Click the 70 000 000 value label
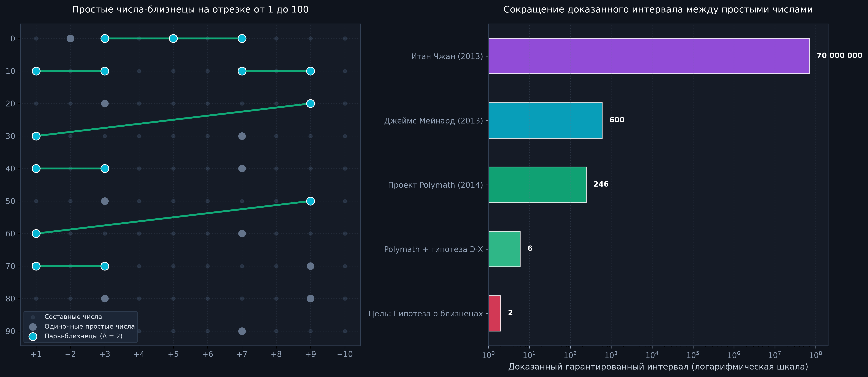The image size is (868, 377). [839, 56]
